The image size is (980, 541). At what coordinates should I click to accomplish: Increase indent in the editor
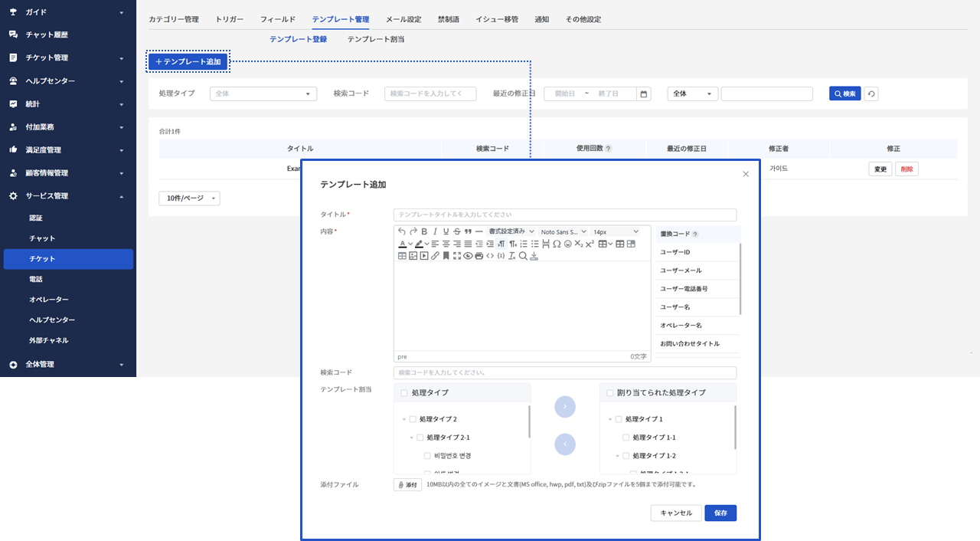(490, 244)
